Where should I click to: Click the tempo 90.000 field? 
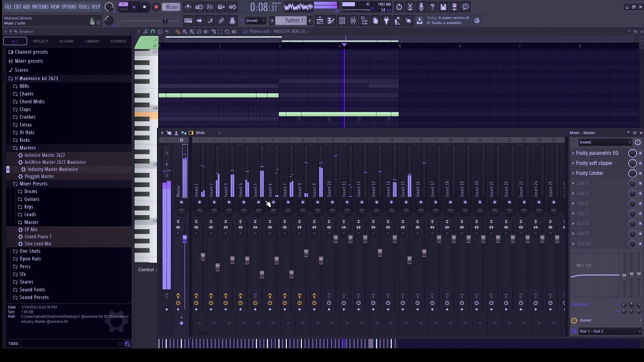[x=172, y=7]
